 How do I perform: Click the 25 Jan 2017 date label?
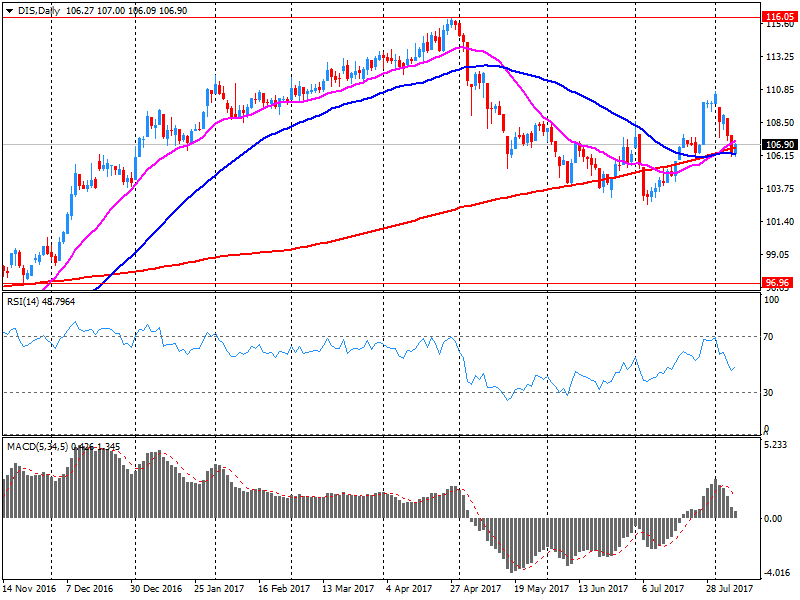219,589
